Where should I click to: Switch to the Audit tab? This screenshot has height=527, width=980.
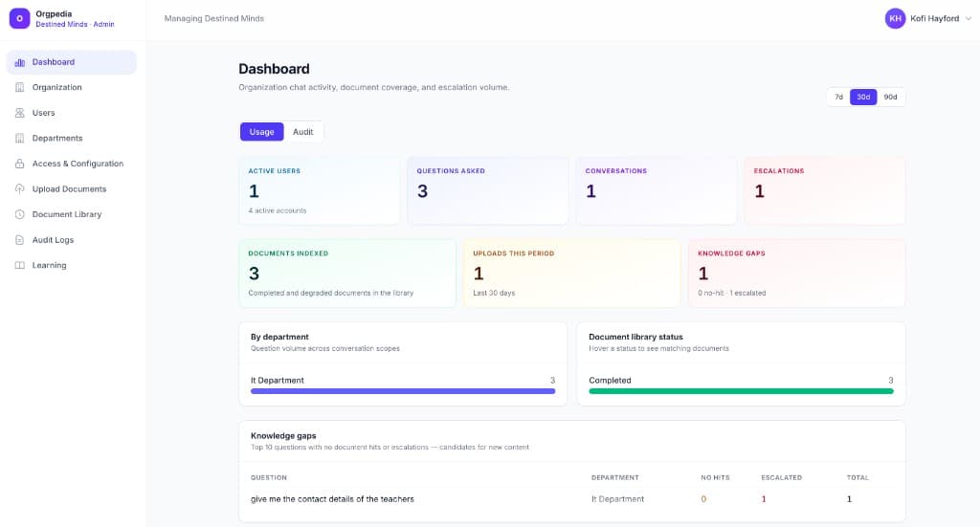[x=303, y=132]
